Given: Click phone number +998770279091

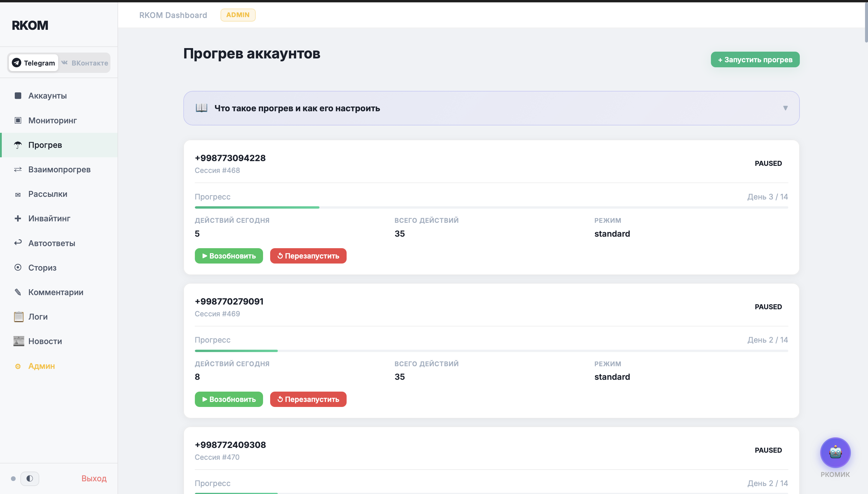Looking at the screenshot, I should click(x=229, y=301).
